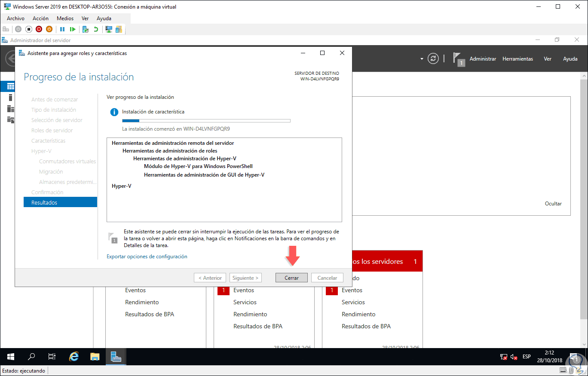Viewport: 588px width, 376px height.
Task: Click the Ctrl+Alt+Del toolbar icon
Action: (x=6, y=29)
